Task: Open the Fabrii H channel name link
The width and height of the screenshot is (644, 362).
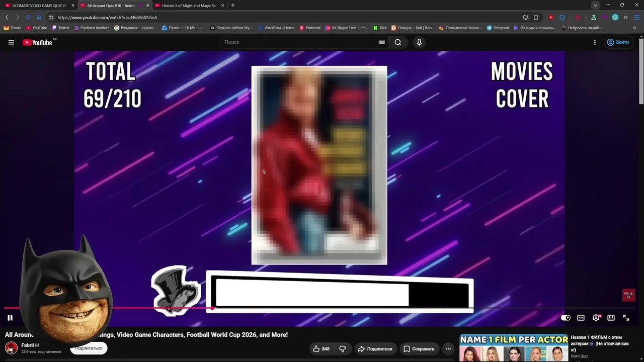Action: click(30, 345)
